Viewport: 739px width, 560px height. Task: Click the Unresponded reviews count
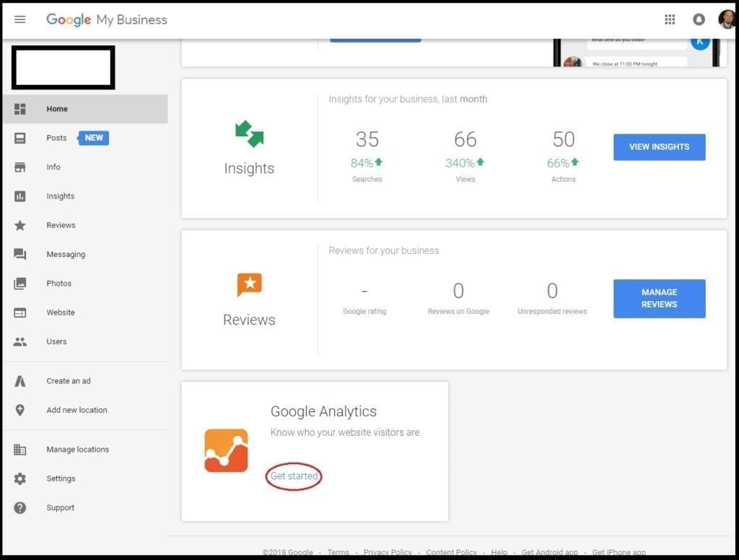coord(552,291)
